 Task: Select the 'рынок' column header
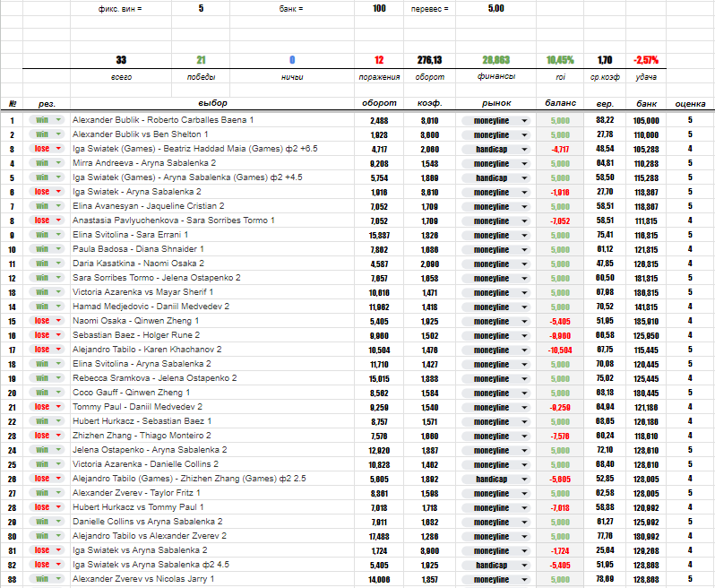pos(496,103)
